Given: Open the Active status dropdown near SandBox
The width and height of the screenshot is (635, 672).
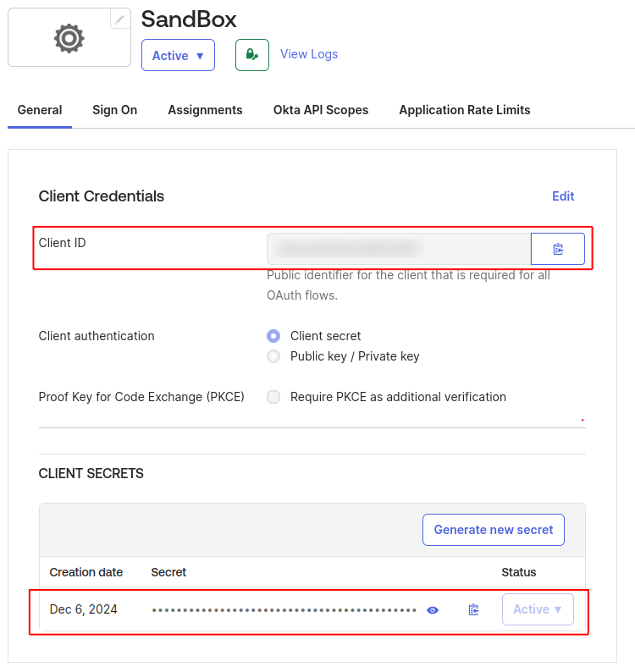Looking at the screenshot, I should pos(178,55).
